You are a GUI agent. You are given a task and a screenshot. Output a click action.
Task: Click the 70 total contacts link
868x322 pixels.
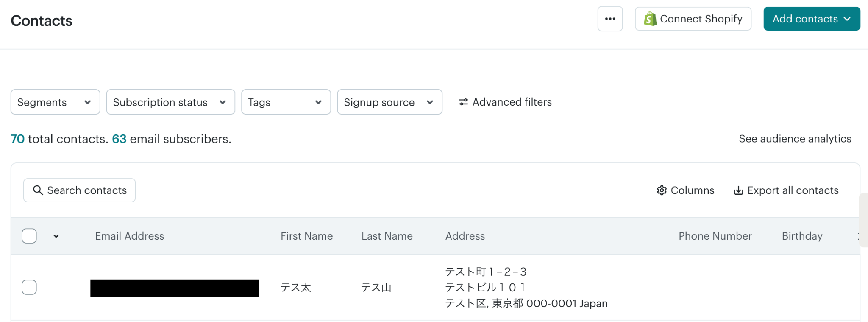click(x=17, y=139)
